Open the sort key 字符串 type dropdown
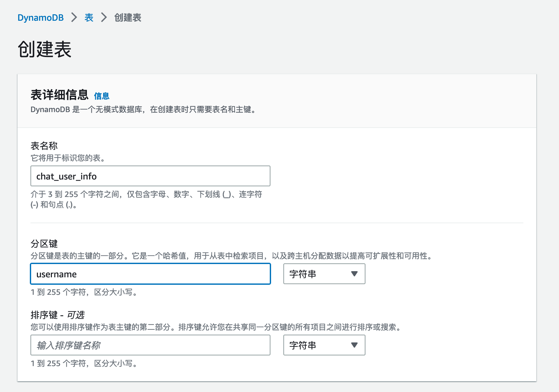The width and height of the screenshot is (559, 392). click(324, 345)
